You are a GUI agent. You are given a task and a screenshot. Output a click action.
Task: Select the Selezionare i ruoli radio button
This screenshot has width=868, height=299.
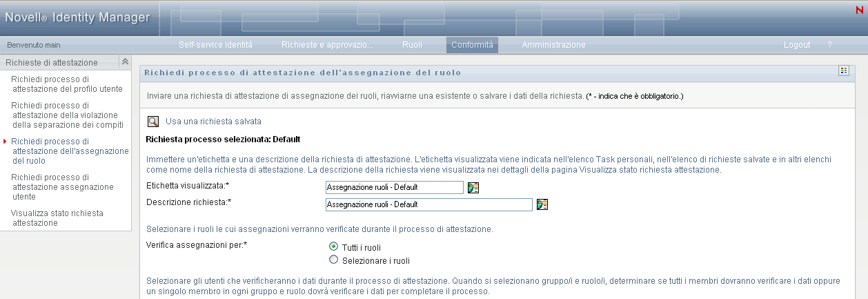click(334, 260)
